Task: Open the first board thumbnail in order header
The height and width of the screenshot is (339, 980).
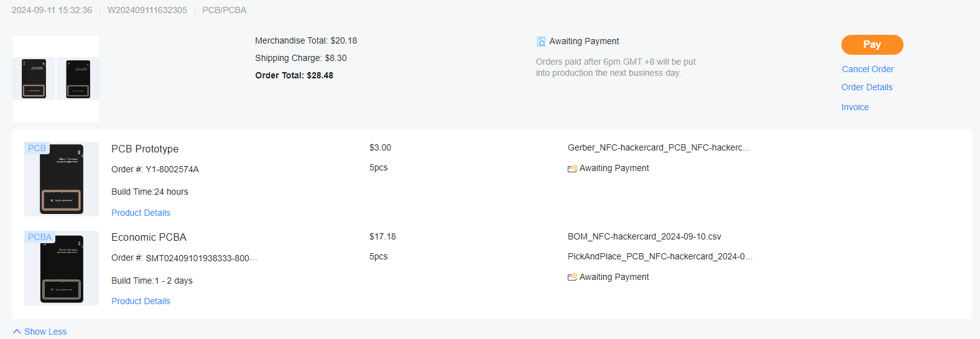Action: (34, 79)
